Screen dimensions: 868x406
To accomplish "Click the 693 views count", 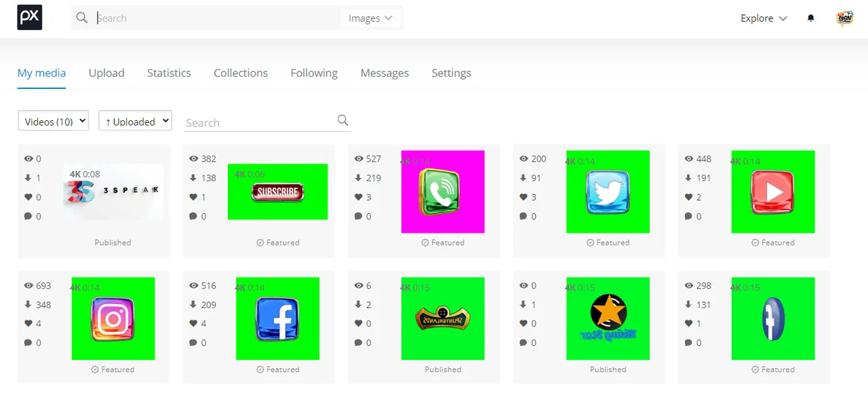I will tap(43, 286).
